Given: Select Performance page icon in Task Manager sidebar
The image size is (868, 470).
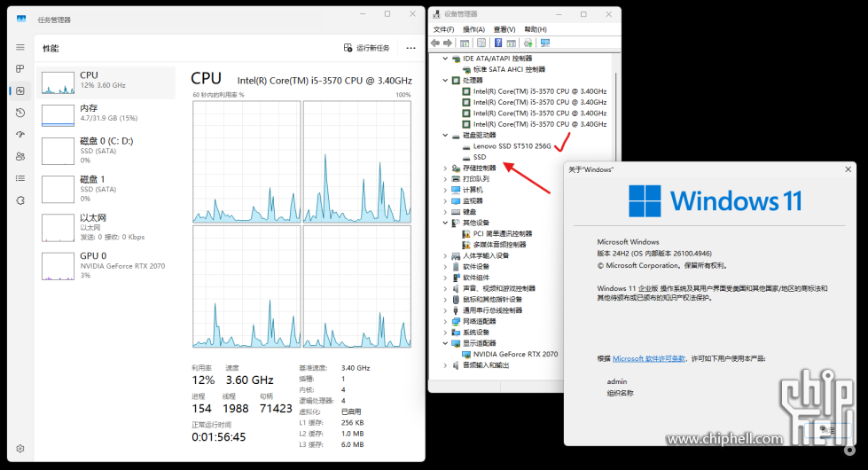Looking at the screenshot, I should tap(20, 90).
